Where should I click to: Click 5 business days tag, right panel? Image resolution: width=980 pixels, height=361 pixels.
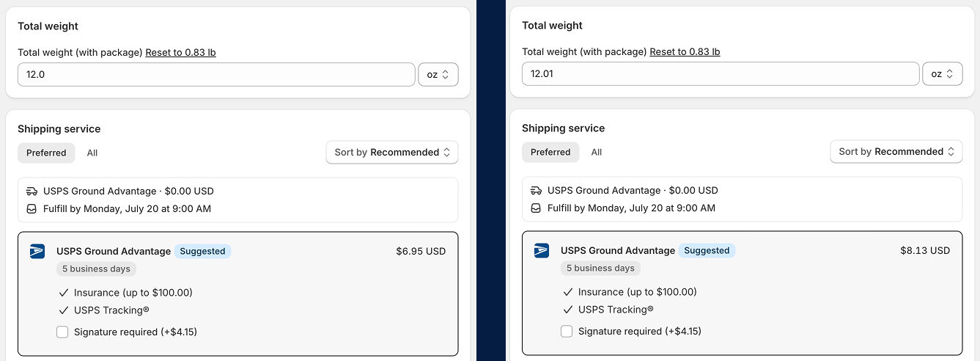point(600,269)
